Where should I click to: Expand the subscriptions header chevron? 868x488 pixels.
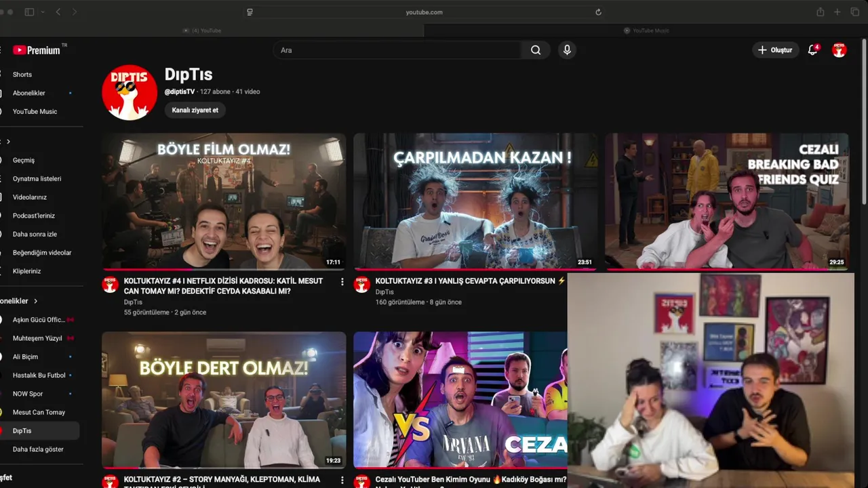36,301
